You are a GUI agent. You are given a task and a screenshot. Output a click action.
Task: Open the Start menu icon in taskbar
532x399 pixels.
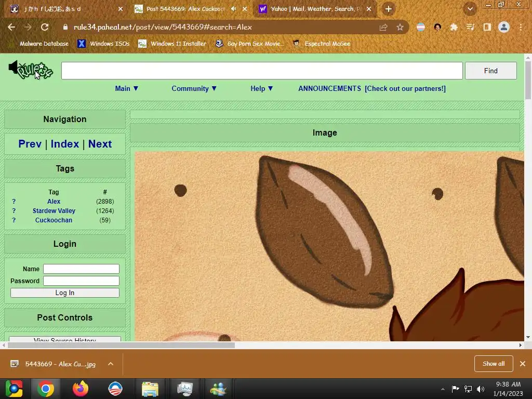pyautogui.click(x=14, y=389)
